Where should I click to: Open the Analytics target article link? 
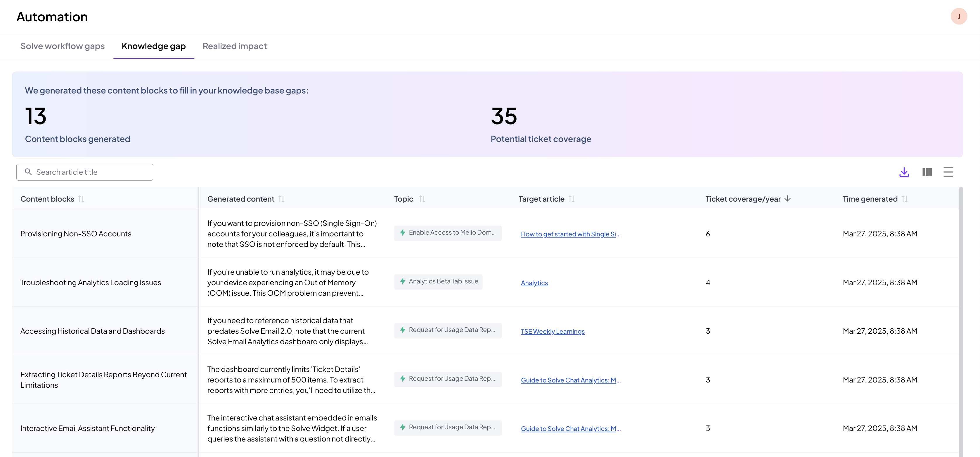534,283
